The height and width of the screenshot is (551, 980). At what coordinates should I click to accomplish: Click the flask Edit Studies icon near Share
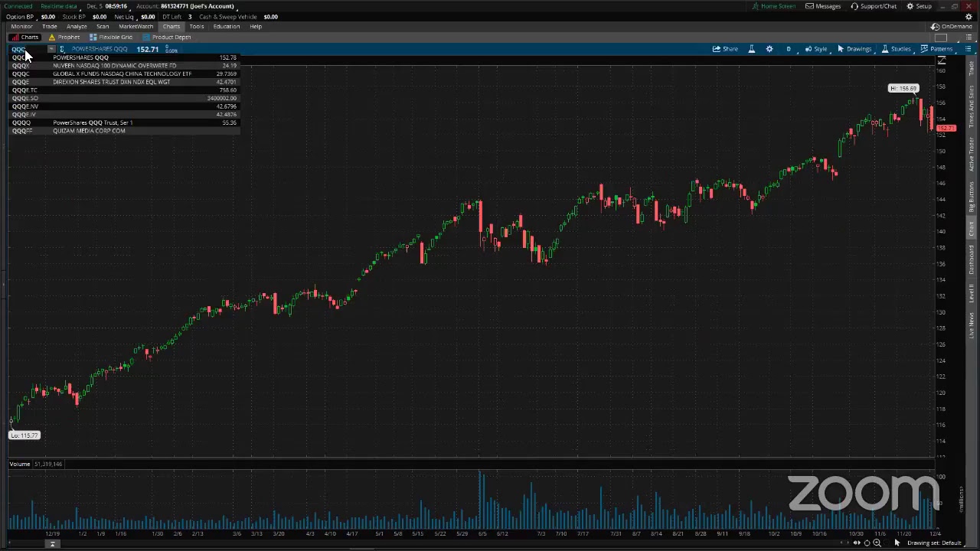751,49
